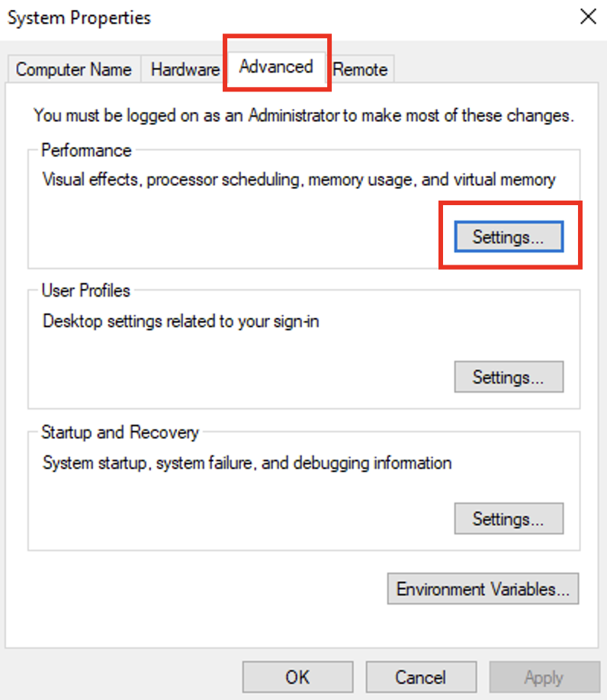Click the Administrator logon notice text
This screenshot has height=700, width=607.
(x=303, y=116)
